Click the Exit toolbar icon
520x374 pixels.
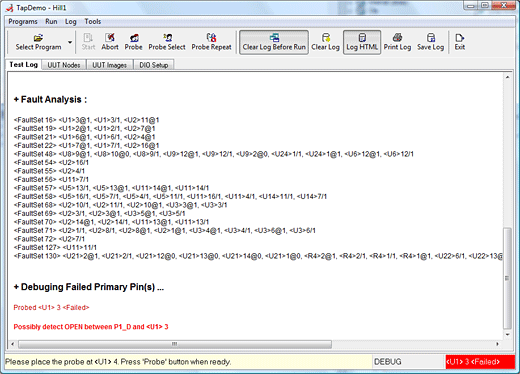pos(460,42)
